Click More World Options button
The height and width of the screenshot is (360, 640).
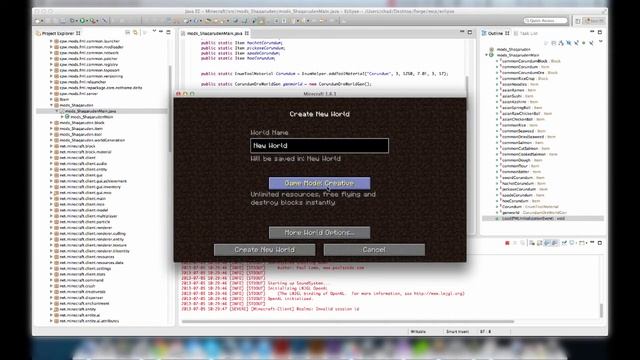pyautogui.click(x=319, y=233)
